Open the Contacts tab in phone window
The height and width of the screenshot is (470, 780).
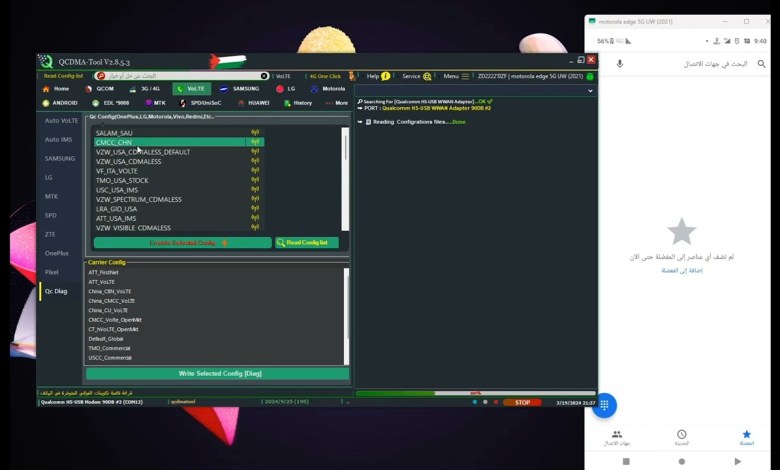(617, 438)
